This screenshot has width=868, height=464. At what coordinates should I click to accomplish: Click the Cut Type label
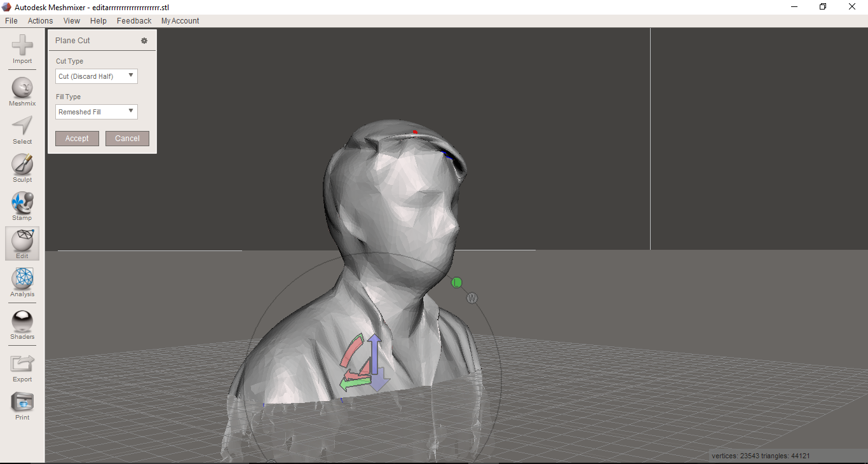click(x=69, y=61)
